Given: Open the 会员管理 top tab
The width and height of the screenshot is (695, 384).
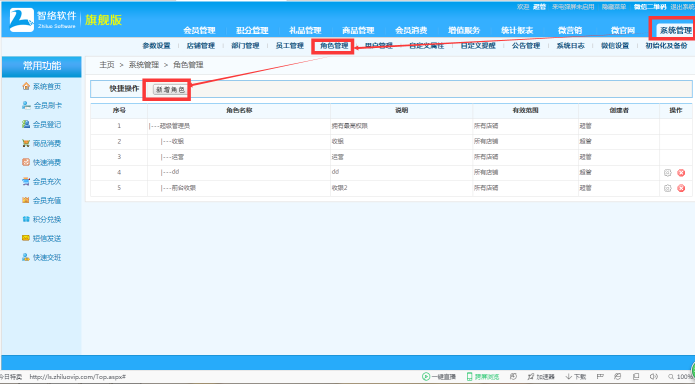Looking at the screenshot, I should [199, 30].
